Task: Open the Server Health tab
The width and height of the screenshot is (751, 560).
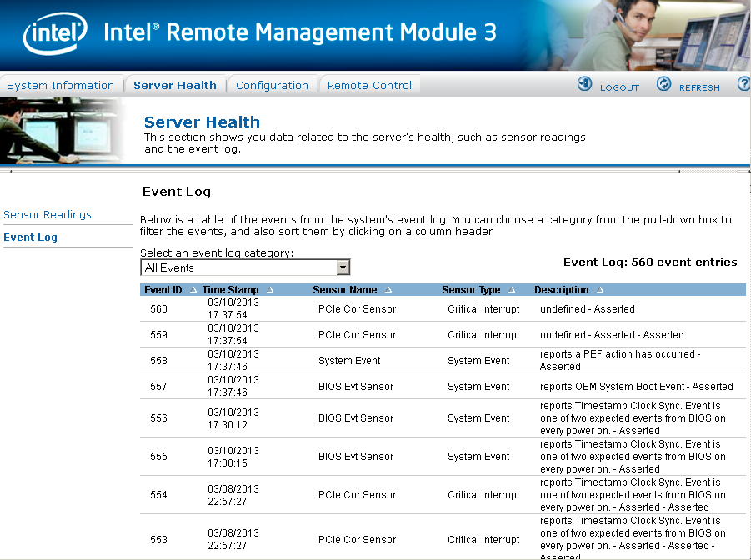Action: [x=175, y=85]
